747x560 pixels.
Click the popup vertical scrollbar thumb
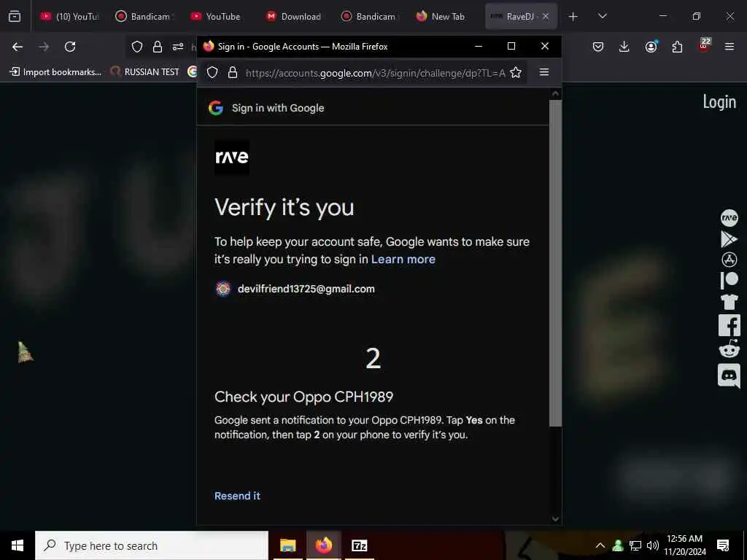(555, 262)
